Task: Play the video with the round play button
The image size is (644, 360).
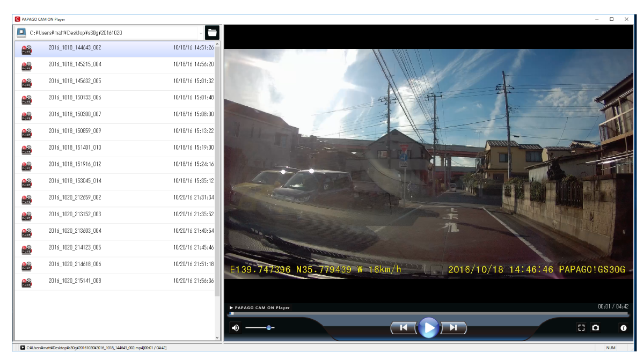Action: [428, 327]
